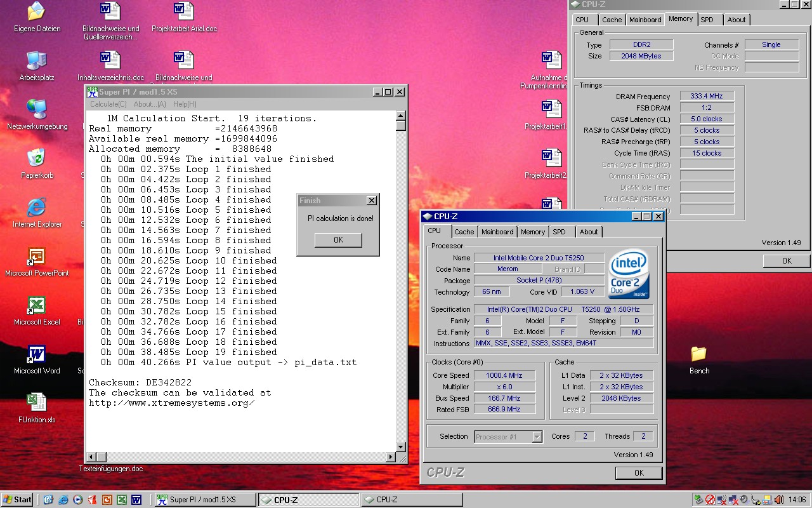Launch Word from the quick launch bar

[x=136, y=500]
